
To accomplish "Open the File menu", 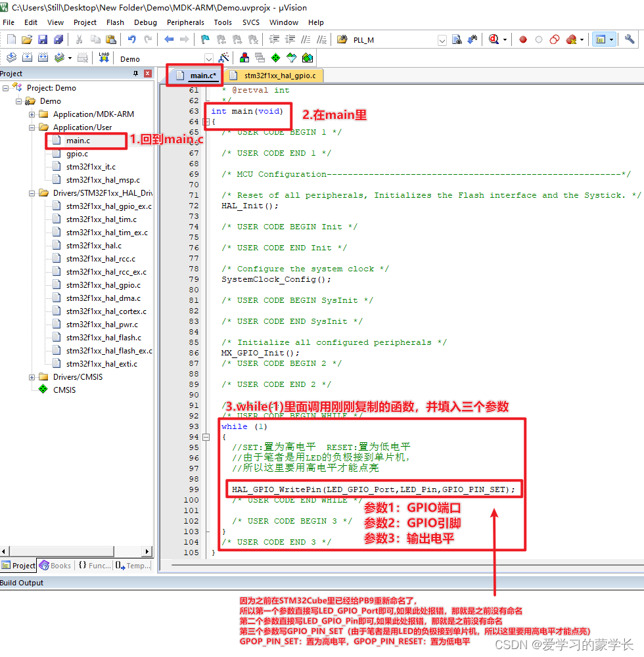I will point(9,22).
